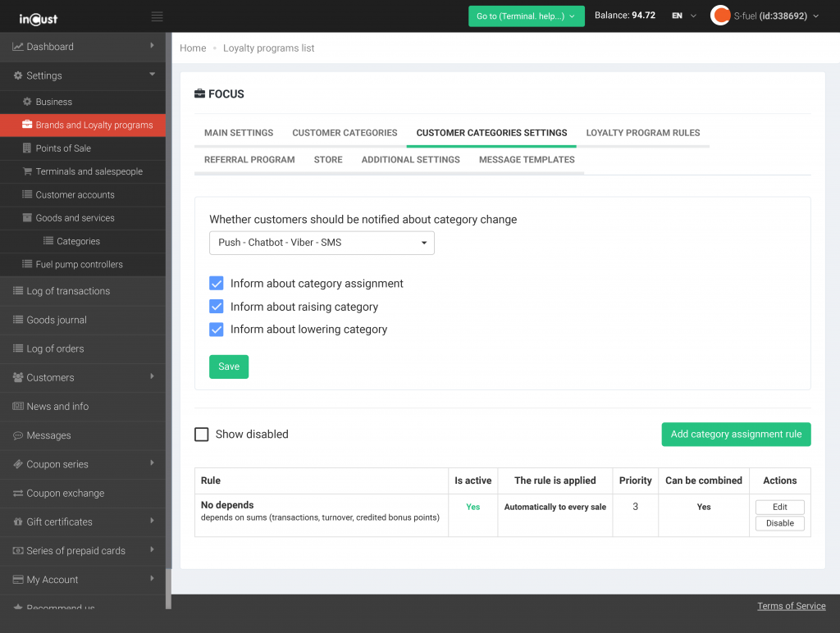
Task: Click the Coupon exchange arrows icon
Action: point(18,493)
